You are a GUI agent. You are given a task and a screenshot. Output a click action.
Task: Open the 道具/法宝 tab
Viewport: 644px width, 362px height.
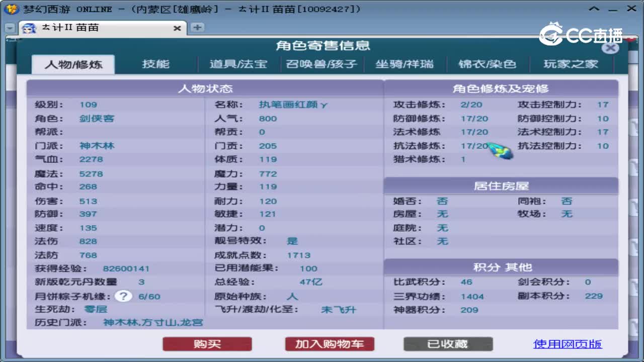coord(238,64)
